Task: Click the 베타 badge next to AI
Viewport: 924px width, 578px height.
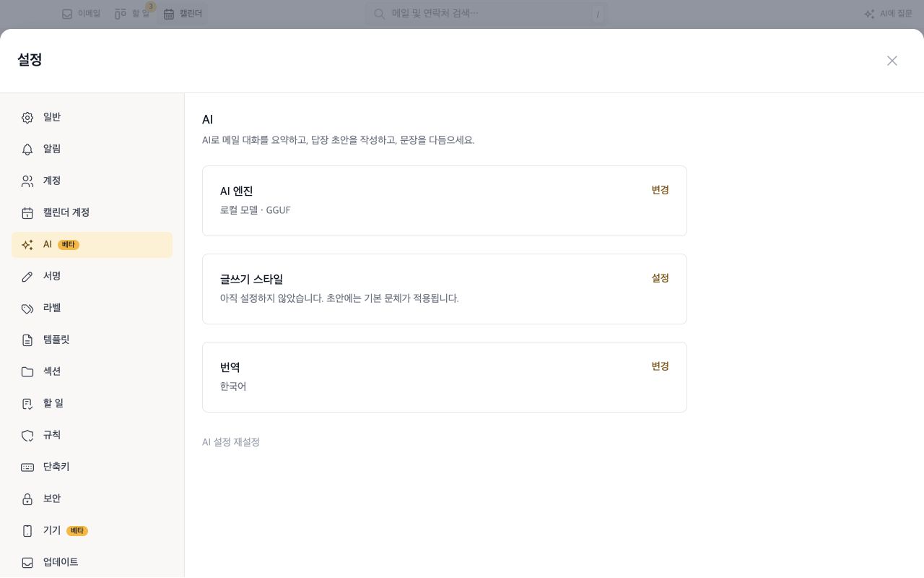Action: [69, 245]
